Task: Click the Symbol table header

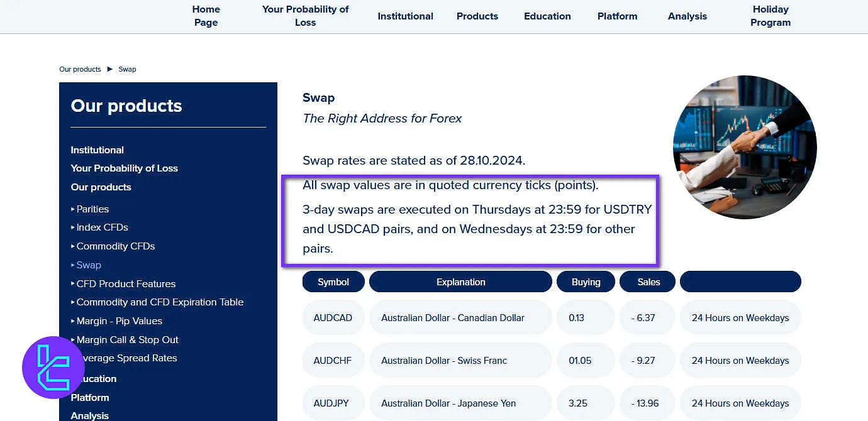Action: 333,282
